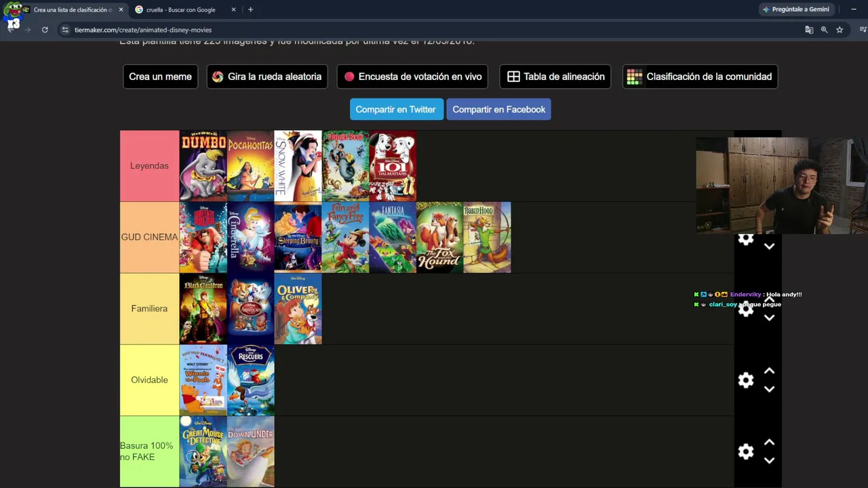The image size is (868, 488).
Task: Go forward in browser history
Action: pyautogui.click(x=28, y=30)
